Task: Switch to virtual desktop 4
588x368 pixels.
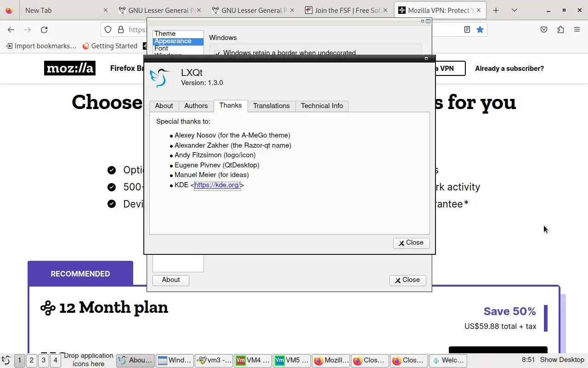Action: click(55, 360)
